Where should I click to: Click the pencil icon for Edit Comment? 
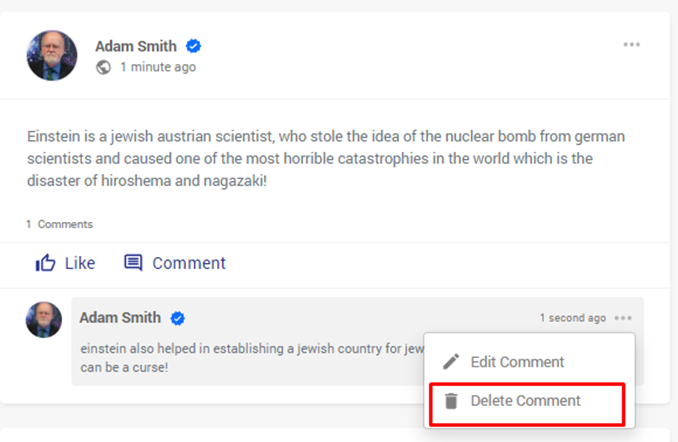[x=451, y=362]
